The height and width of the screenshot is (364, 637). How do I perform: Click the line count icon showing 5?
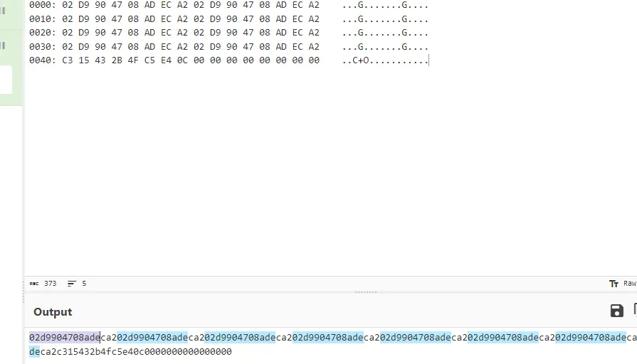(71, 284)
